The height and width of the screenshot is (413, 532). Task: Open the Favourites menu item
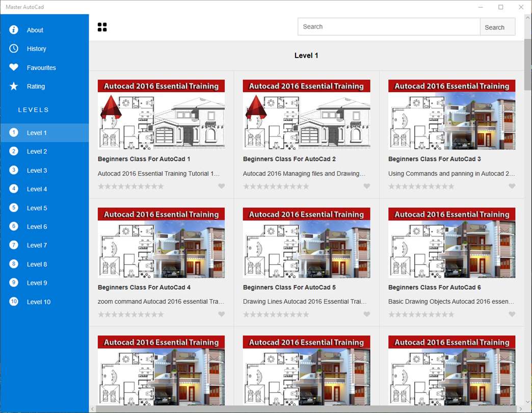44,67
